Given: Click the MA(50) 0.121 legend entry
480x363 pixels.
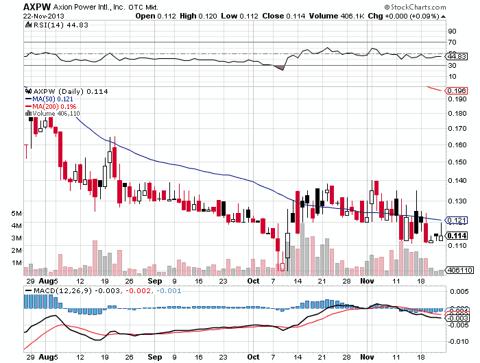Looking at the screenshot, I should (49, 99).
